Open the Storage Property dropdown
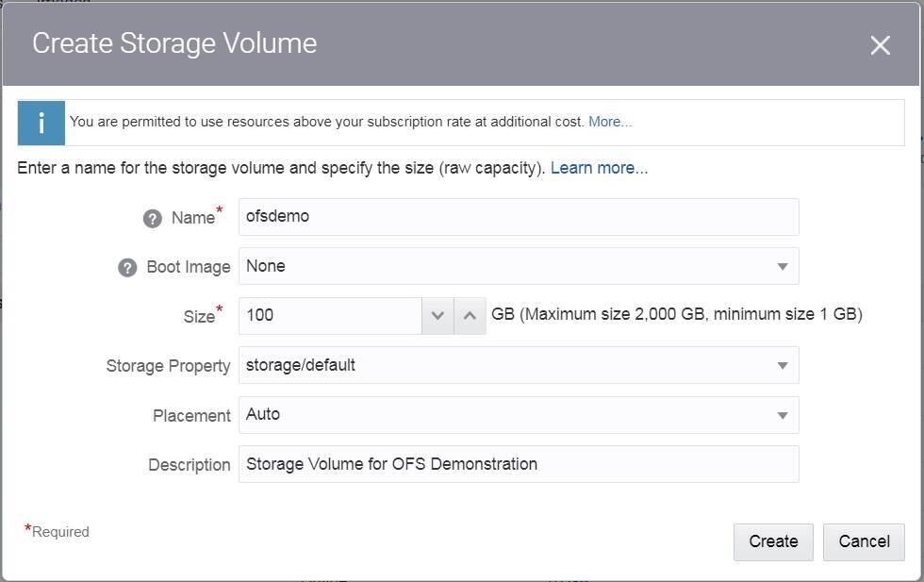The image size is (924, 582). [x=784, y=365]
